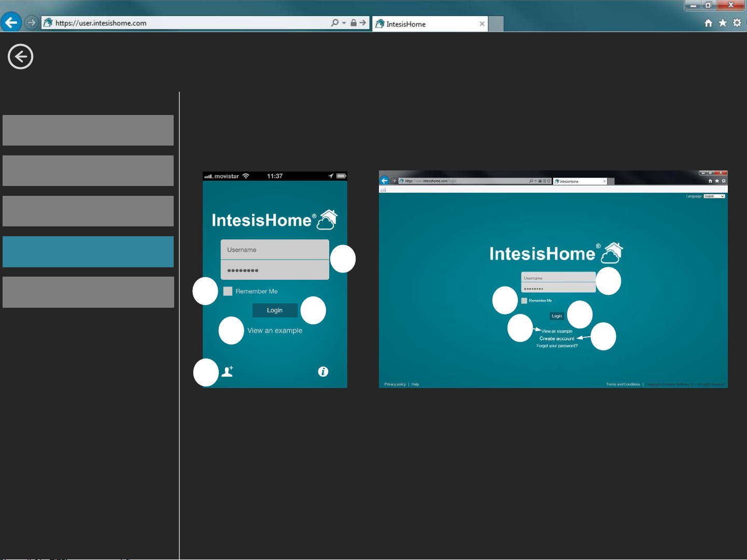Click the go-to arrow next to the lock
Screen dimensions: 747x560
(x=363, y=23)
